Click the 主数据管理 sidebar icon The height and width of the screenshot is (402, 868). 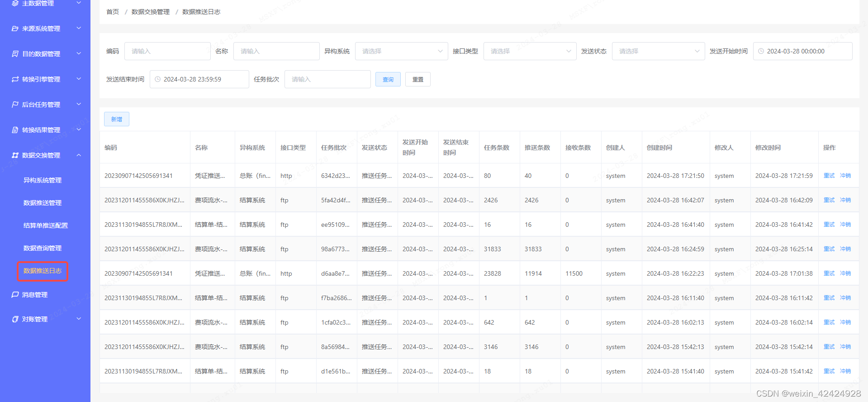pyautogui.click(x=15, y=3)
